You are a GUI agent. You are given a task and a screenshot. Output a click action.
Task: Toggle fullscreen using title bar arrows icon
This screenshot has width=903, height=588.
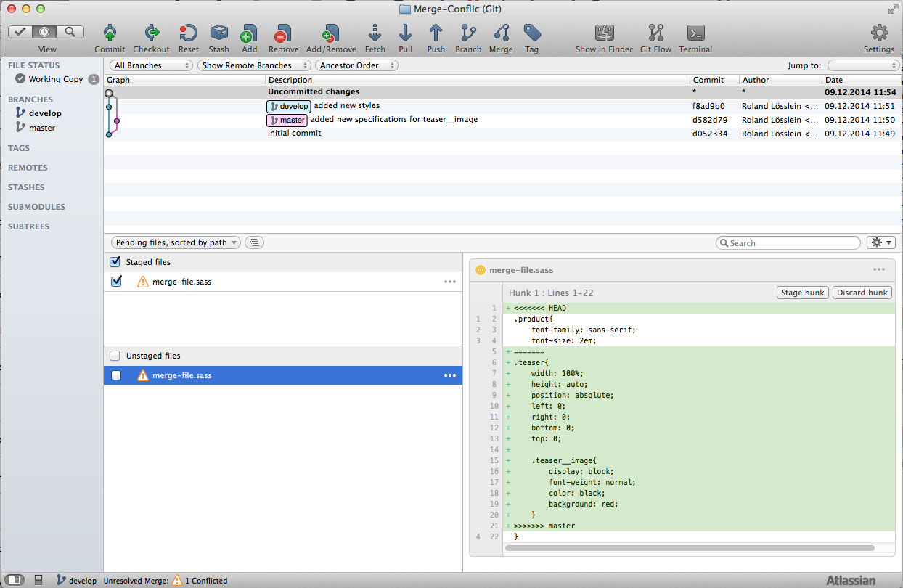[893, 9]
